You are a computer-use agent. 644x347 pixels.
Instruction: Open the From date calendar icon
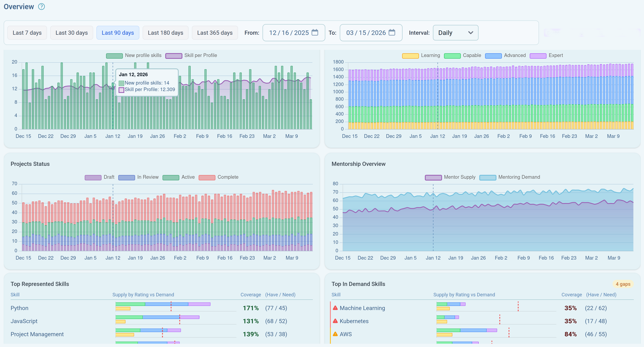[x=315, y=32]
